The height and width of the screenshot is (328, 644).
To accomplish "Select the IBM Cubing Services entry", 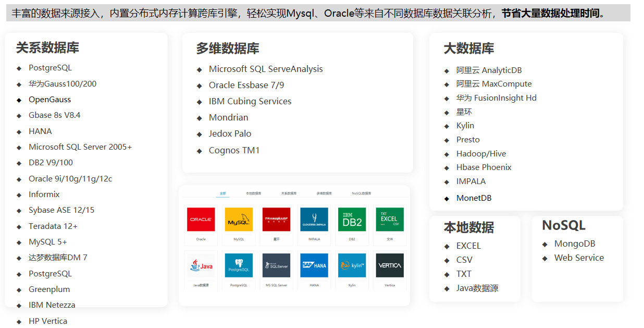I will coord(250,102).
